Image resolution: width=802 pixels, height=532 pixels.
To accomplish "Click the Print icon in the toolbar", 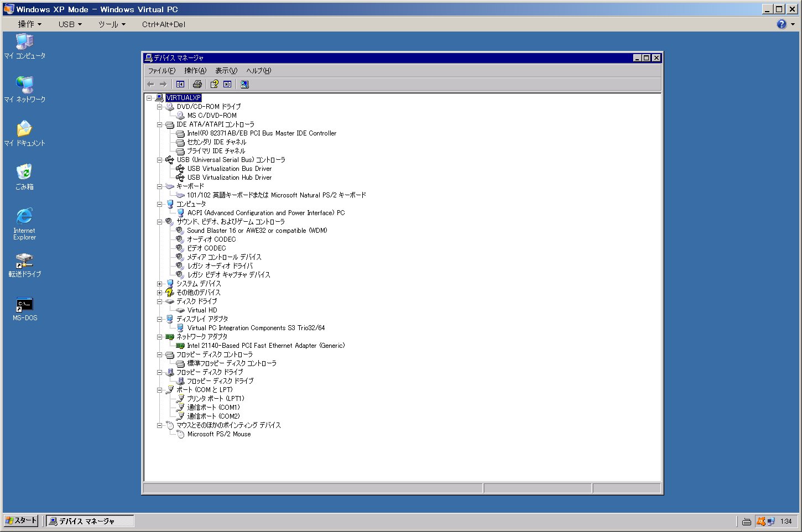I will 197,84.
